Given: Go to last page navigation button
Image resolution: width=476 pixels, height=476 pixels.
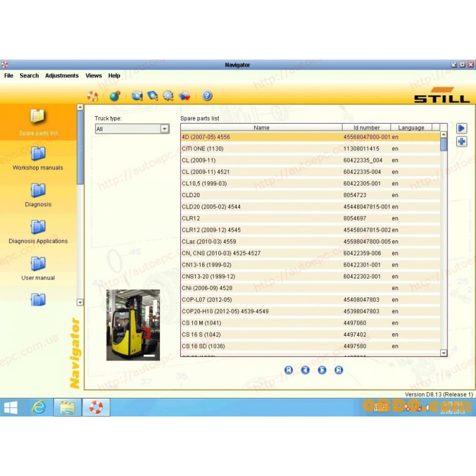Looking at the screenshot, I should pyautogui.click(x=339, y=370).
